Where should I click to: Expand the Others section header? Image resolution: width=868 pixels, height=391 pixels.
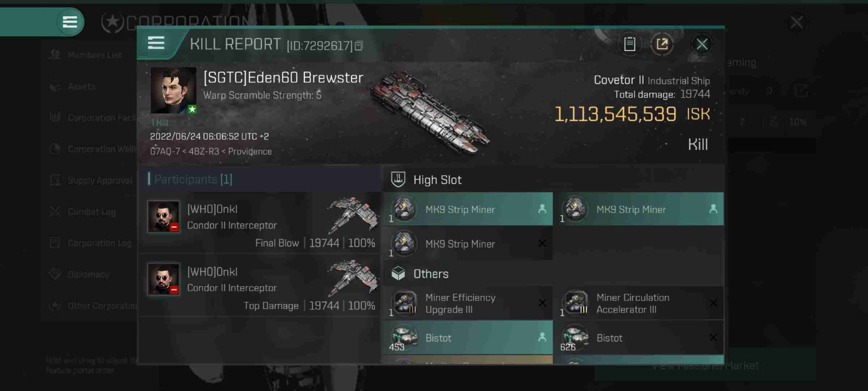[x=431, y=274]
